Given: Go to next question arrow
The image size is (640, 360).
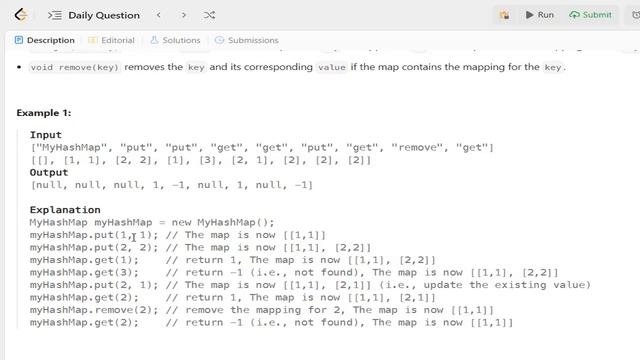Looking at the screenshot, I should (184, 15).
